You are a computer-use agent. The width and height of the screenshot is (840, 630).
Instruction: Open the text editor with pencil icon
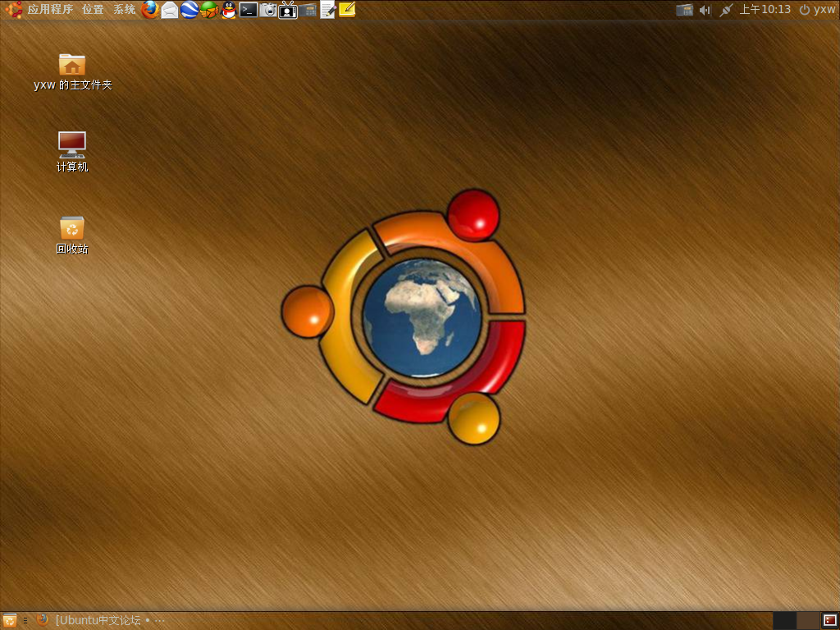click(327, 10)
